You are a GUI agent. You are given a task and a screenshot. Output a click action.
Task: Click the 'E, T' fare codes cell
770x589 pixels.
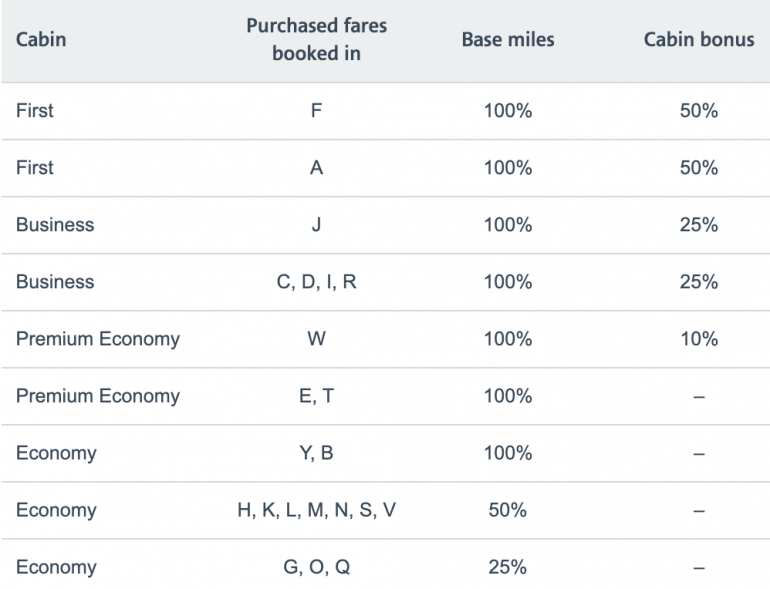click(x=316, y=396)
